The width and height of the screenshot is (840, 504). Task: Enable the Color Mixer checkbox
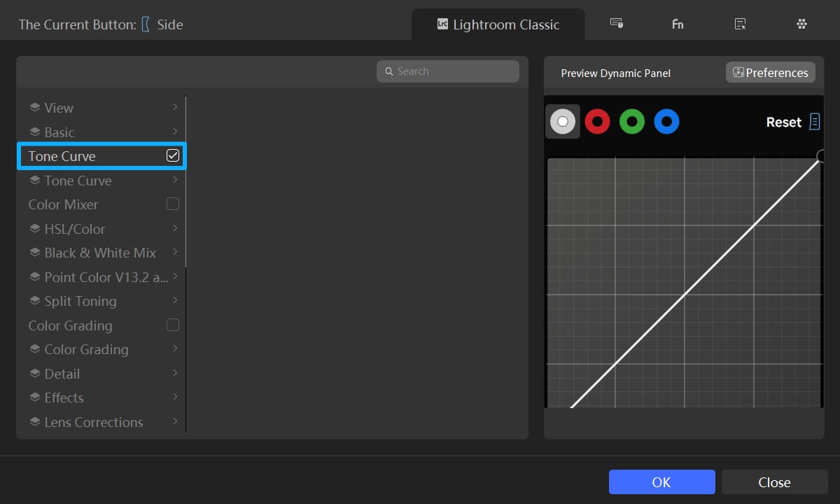coord(173,204)
